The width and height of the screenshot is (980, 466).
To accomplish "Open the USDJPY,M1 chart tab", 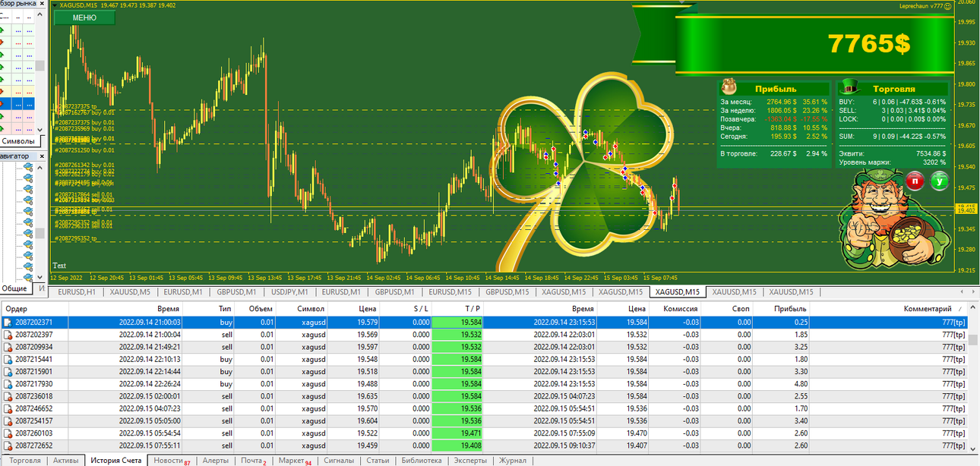I will tap(289, 291).
